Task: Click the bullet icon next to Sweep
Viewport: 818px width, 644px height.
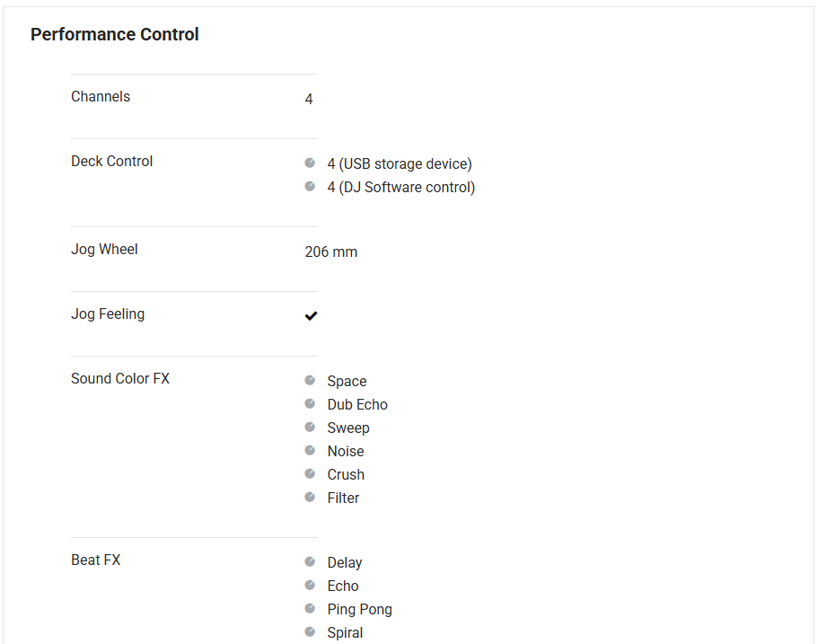Action: pos(310,428)
